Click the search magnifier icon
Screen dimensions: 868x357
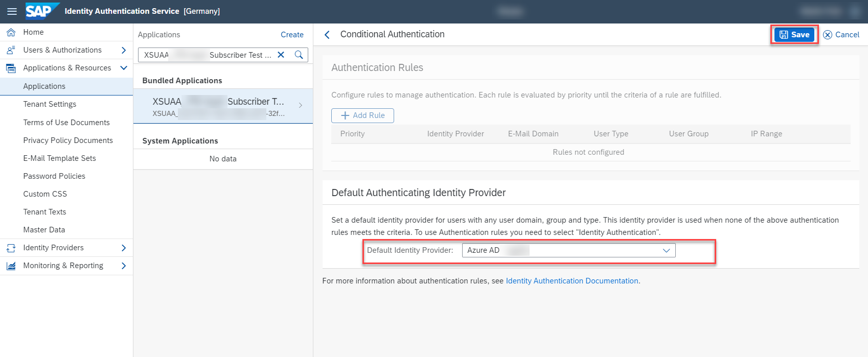tap(299, 55)
